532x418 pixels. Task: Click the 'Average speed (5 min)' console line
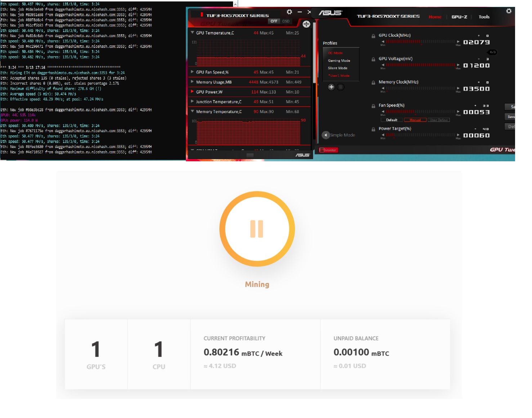pos(38,94)
